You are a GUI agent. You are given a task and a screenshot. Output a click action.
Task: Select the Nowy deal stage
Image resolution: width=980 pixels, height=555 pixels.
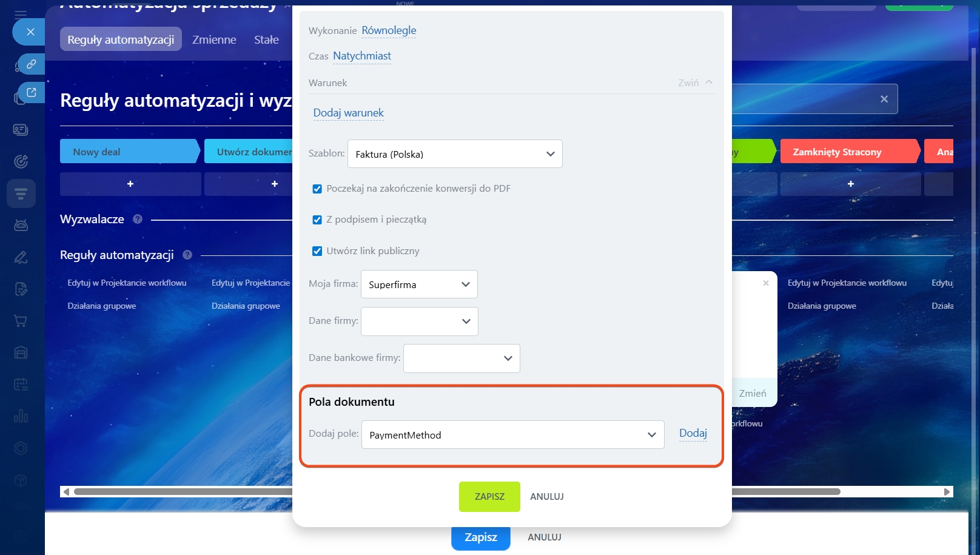130,152
